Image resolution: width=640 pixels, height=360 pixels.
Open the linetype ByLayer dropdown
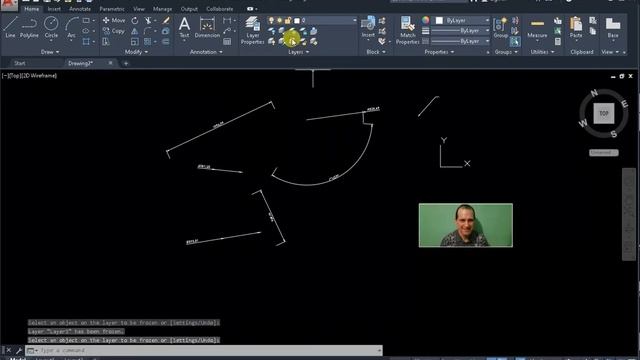click(460, 41)
